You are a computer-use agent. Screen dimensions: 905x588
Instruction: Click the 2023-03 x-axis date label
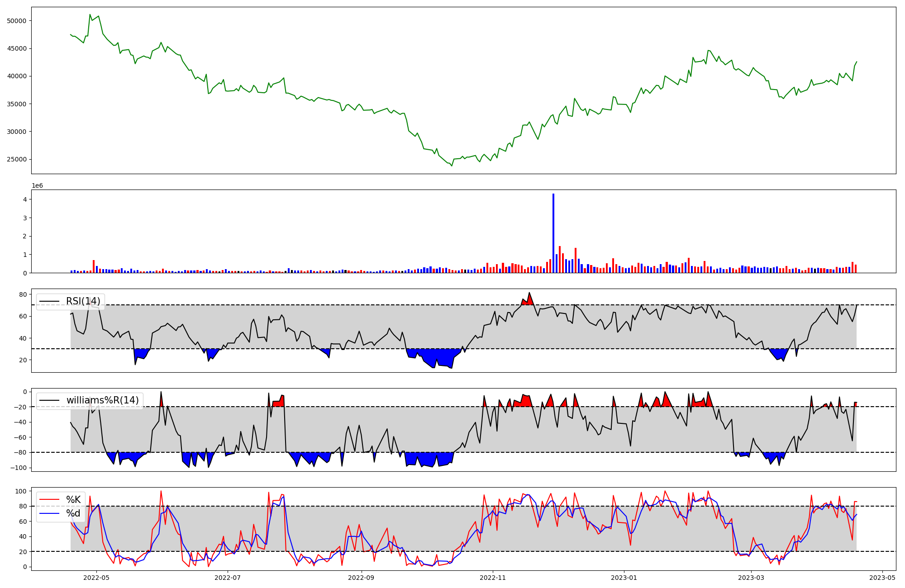click(x=751, y=578)
